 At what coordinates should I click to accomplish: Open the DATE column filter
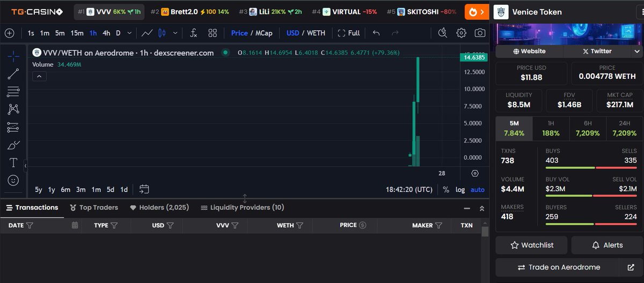click(30, 226)
